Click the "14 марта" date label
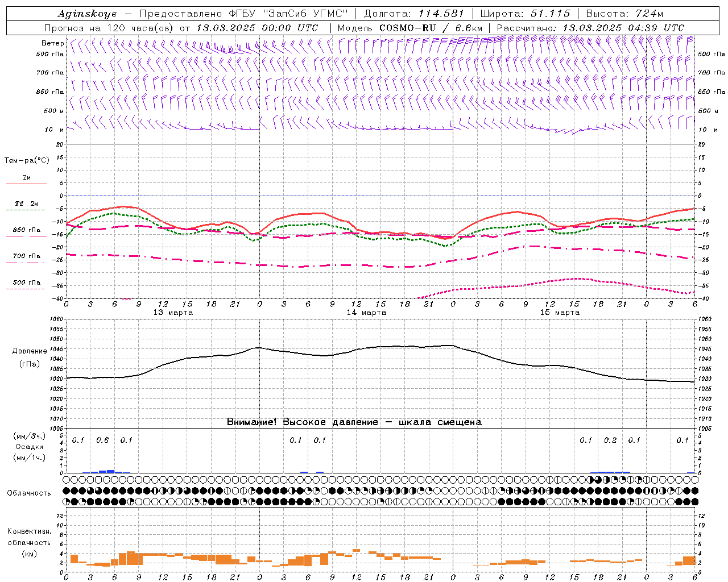 point(366,313)
